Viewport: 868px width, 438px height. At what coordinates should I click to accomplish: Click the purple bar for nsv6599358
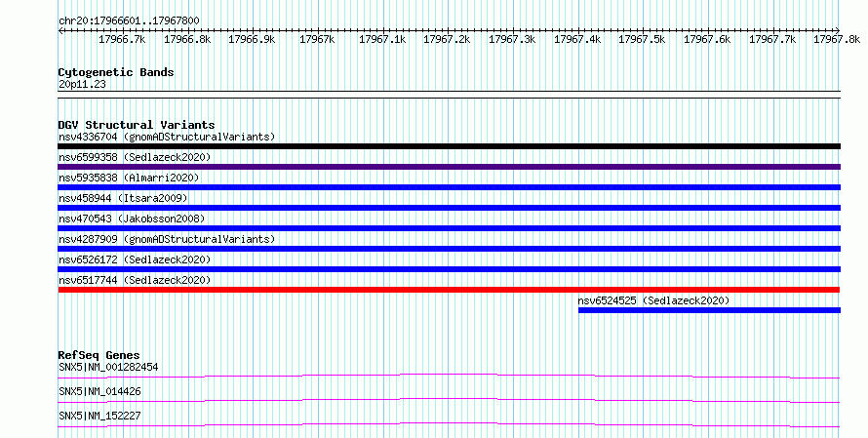coord(449,167)
